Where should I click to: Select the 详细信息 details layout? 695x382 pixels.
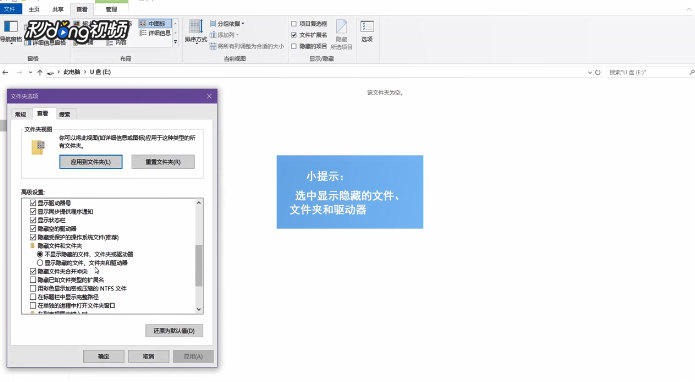pyautogui.click(x=155, y=33)
